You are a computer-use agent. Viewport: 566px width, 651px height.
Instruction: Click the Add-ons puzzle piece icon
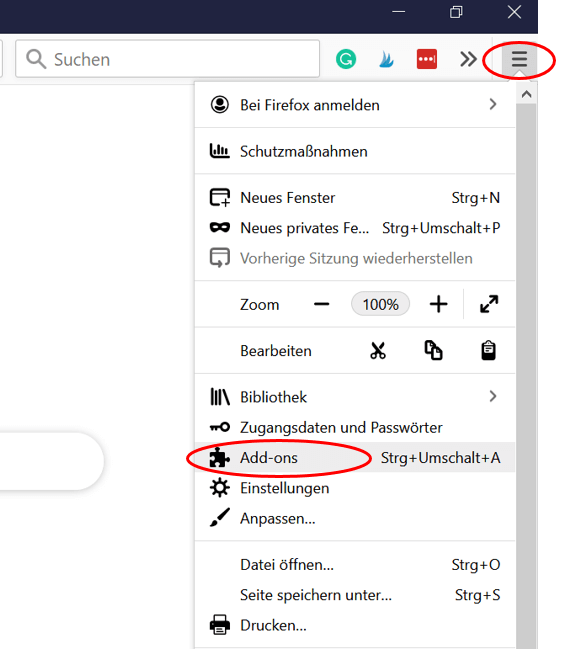[x=219, y=458]
